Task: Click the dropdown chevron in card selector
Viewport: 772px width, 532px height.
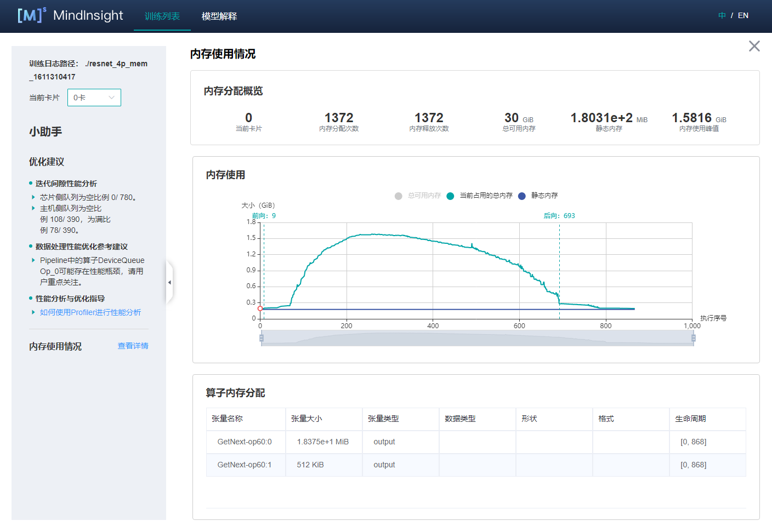Action: (x=111, y=98)
